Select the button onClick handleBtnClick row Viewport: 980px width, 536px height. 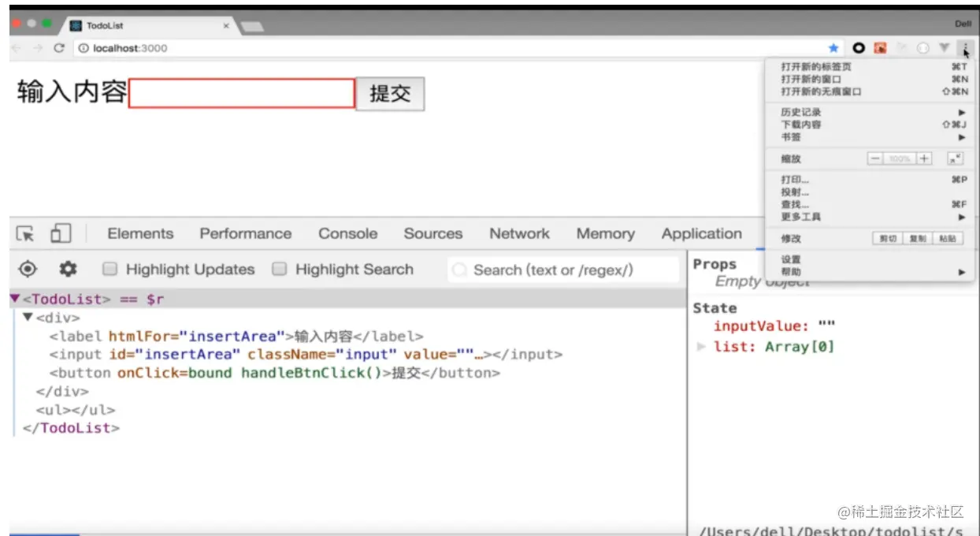(274, 373)
